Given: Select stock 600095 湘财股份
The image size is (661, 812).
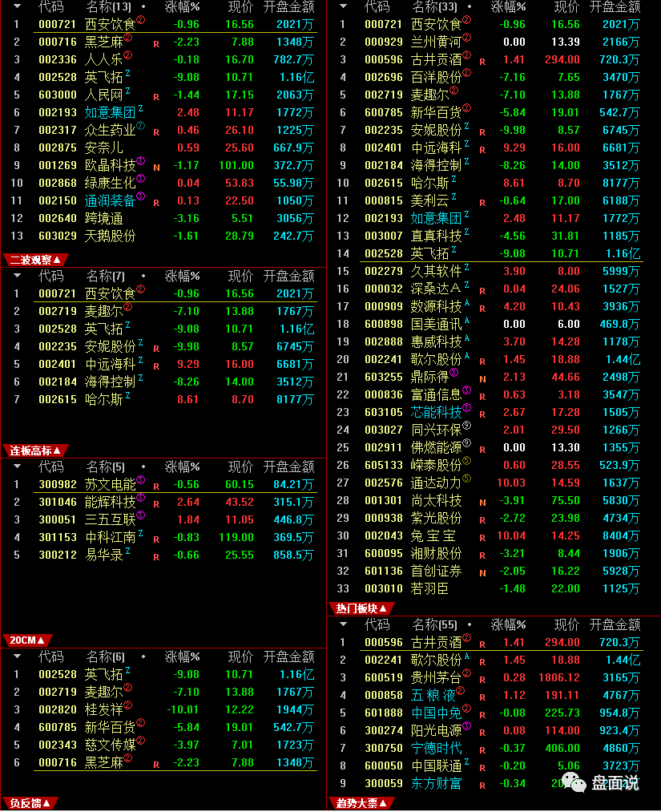Looking at the screenshot, I should (x=490, y=553).
